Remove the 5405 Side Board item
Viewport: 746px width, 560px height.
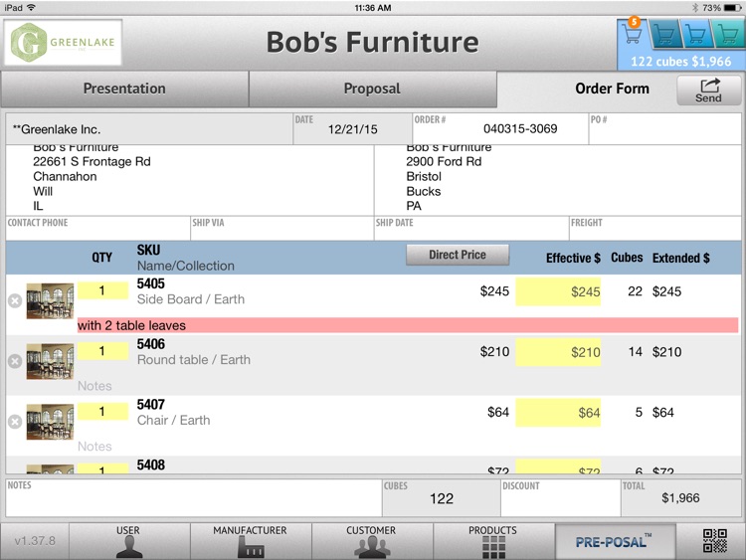(x=15, y=300)
